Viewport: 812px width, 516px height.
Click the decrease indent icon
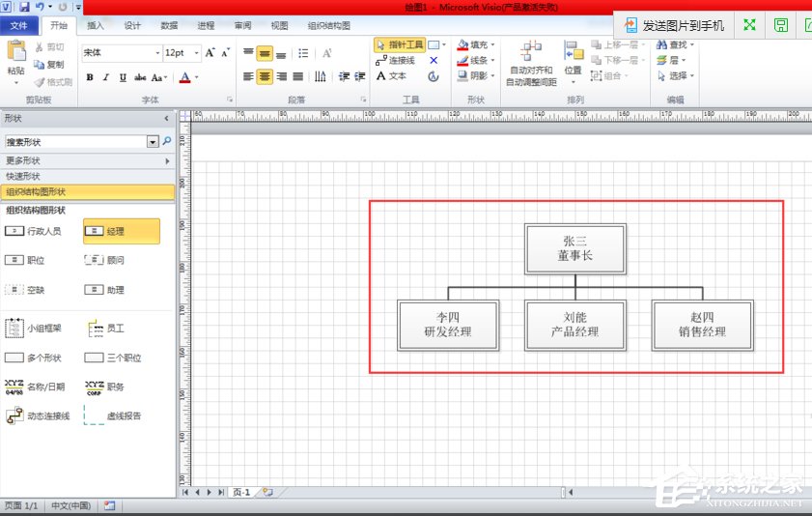tap(344, 76)
